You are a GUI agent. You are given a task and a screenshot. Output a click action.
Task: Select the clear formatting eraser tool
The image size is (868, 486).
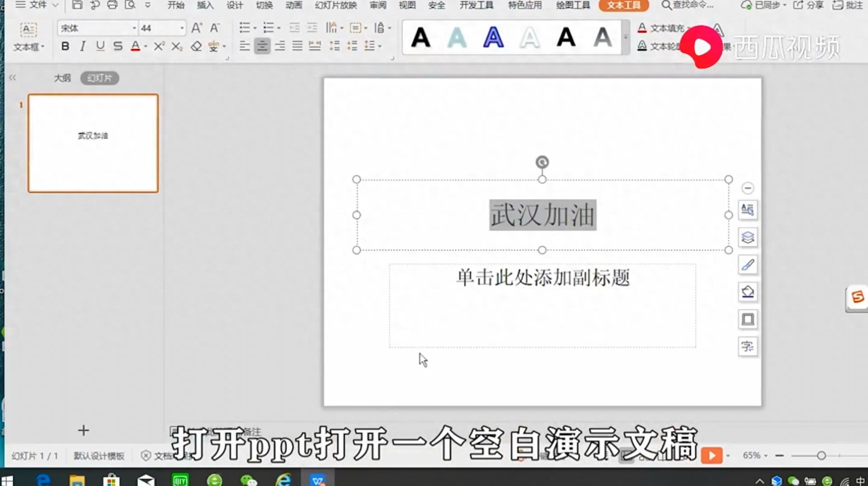tap(196, 46)
